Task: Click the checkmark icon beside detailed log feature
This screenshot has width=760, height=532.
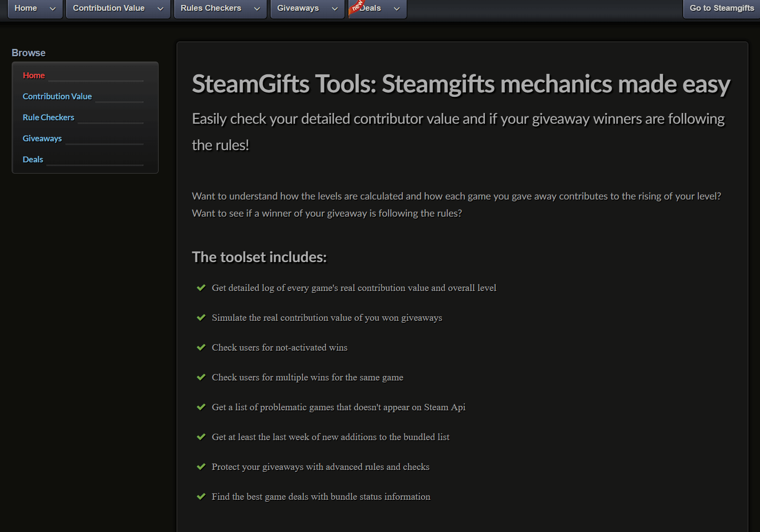Action: [201, 288]
